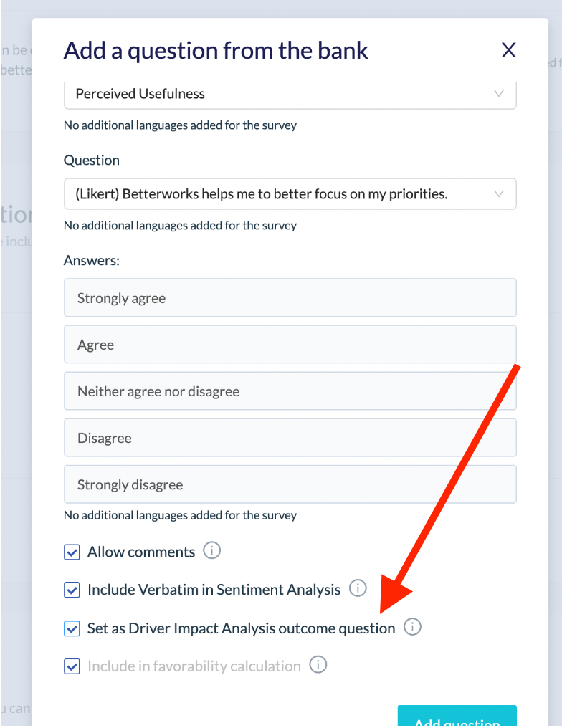562x728 pixels.
Task: Click the Allow comments label text
Action: point(141,552)
